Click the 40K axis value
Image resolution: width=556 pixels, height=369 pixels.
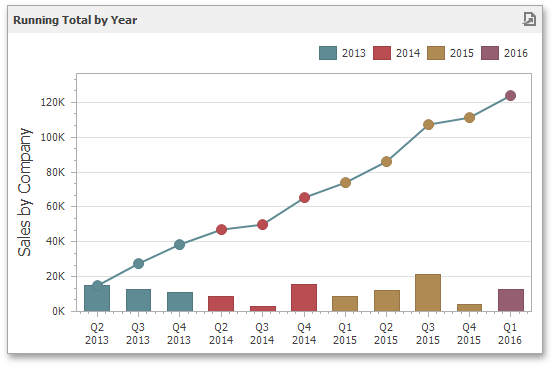pos(56,241)
